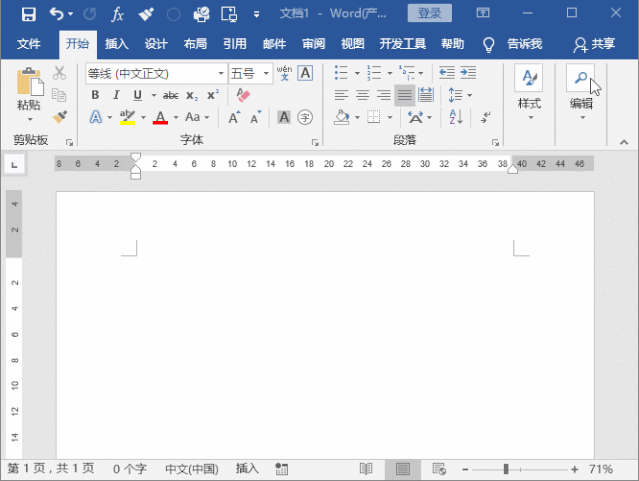The image size is (639, 481).
Task: Apply the yellow text highlight color
Action: point(128,117)
